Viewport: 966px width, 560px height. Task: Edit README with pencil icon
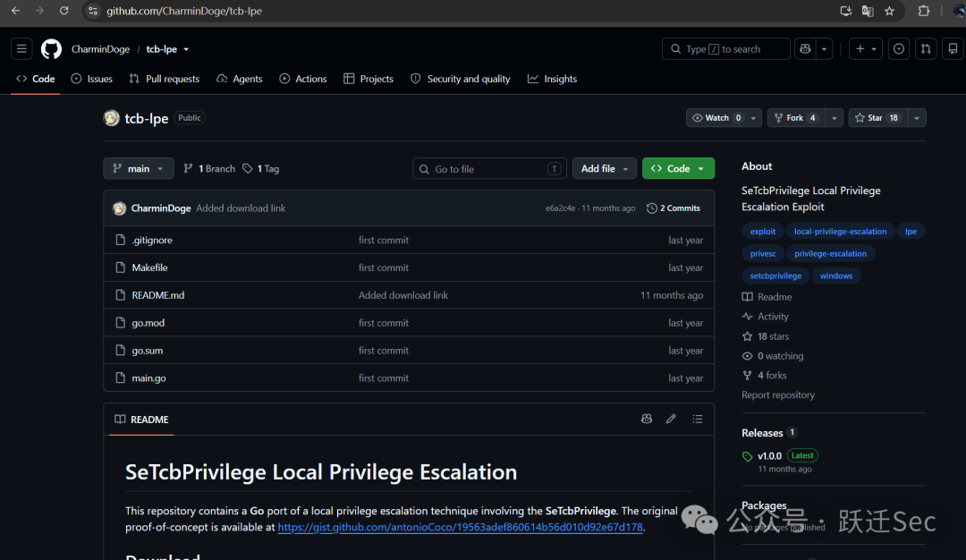coord(671,419)
